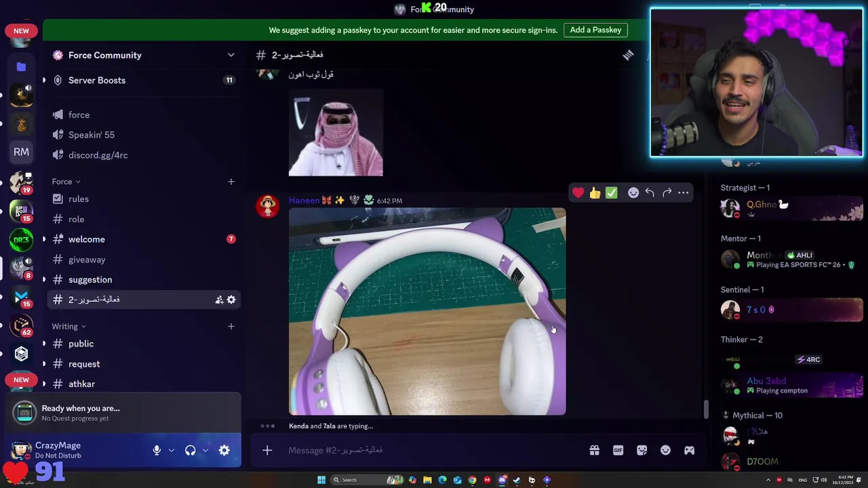Image resolution: width=868 pixels, height=488 pixels.
Task: Click the Add a Passkey button
Action: (x=595, y=30)
